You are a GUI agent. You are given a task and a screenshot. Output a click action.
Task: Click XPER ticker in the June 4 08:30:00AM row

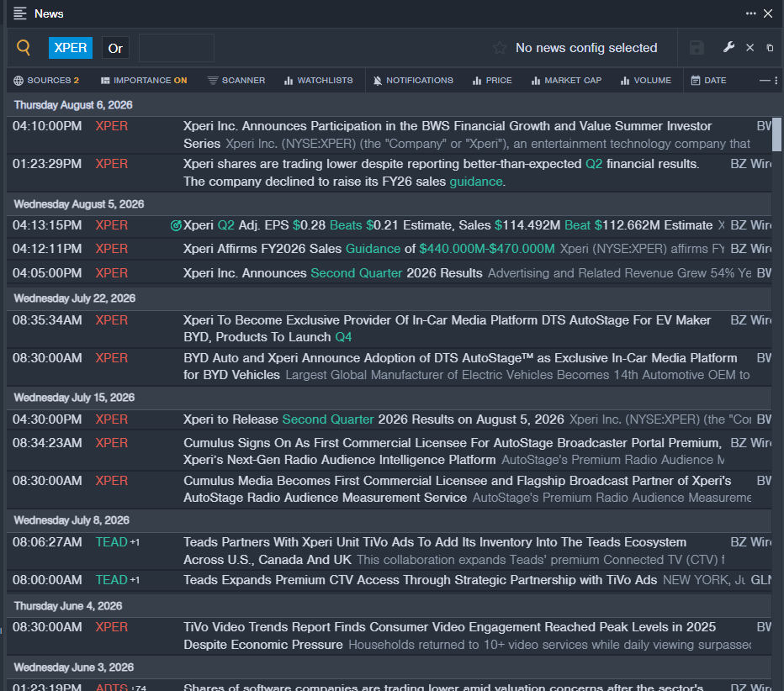coord(112,627)
